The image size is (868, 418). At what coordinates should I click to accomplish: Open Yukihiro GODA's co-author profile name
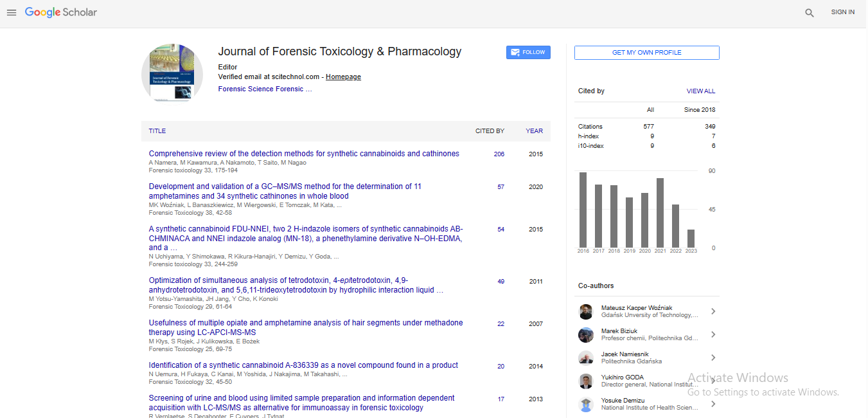(623, 377)
